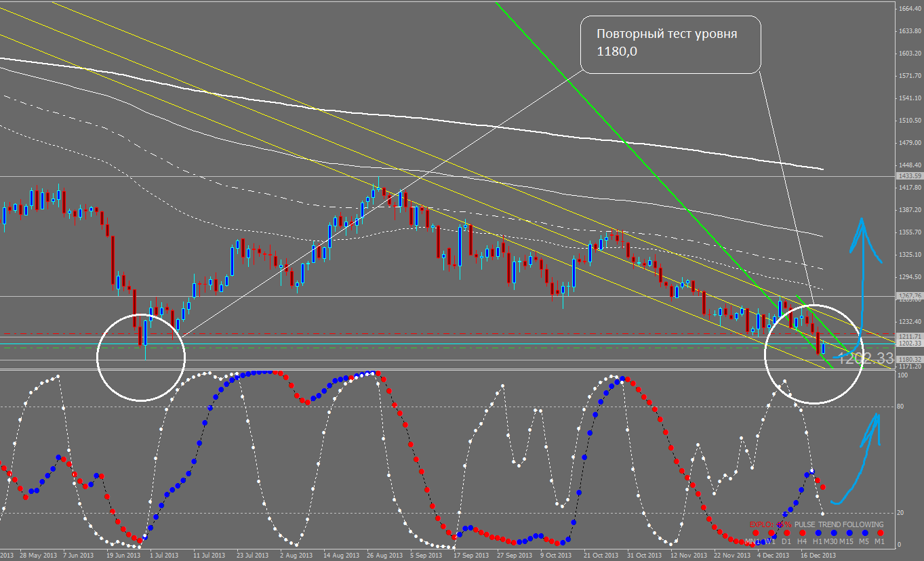Screen dimensions: 924x561
Task: Click the 1294.50 price axis value
Action: click(x=910, y=276)
